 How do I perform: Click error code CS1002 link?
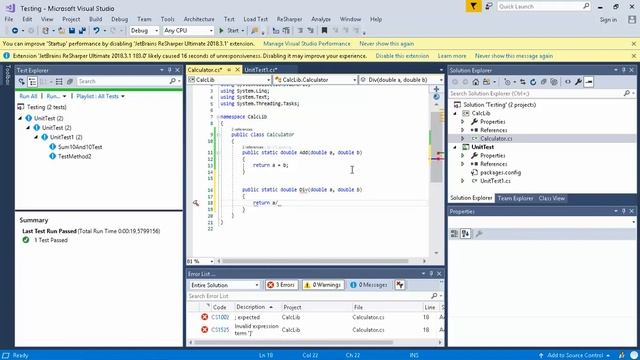click(220, 317)
